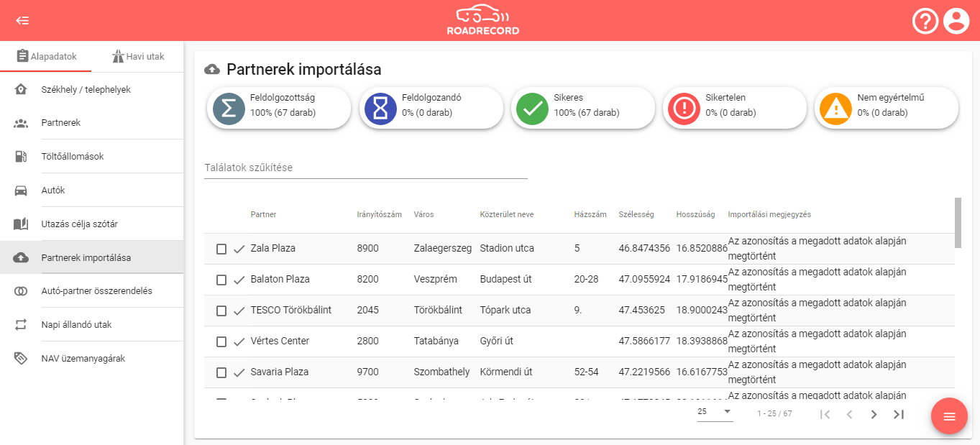Click the Sikertelen red exclamation icon
This screenshot has height=445, width=980.
pyautogui.click(x=683, y=109)
